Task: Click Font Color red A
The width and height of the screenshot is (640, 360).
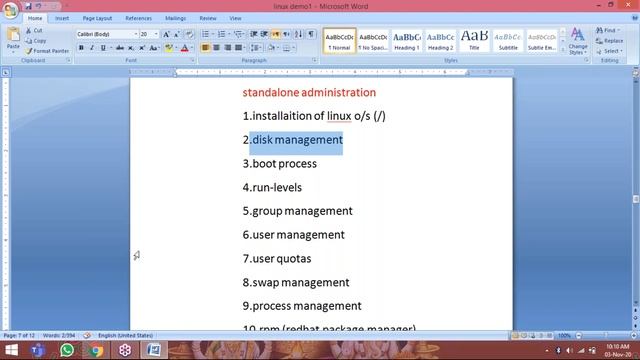Action: (184, 48)
